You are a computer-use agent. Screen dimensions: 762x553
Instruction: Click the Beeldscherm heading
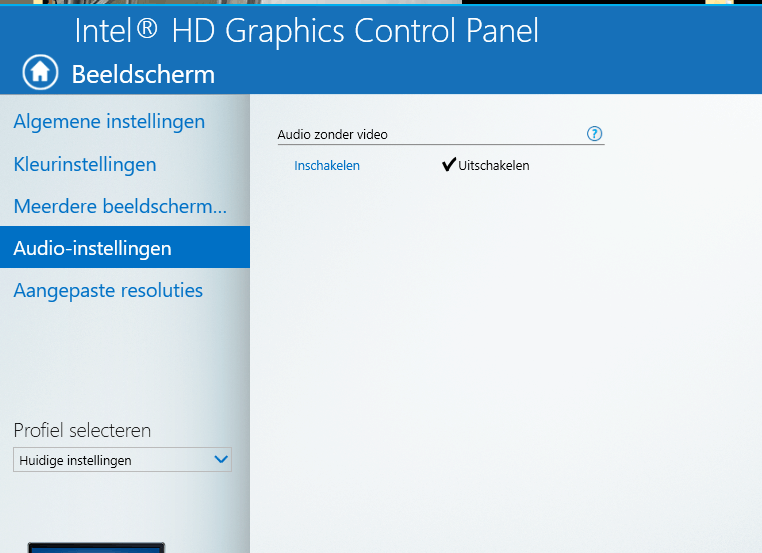143,74
